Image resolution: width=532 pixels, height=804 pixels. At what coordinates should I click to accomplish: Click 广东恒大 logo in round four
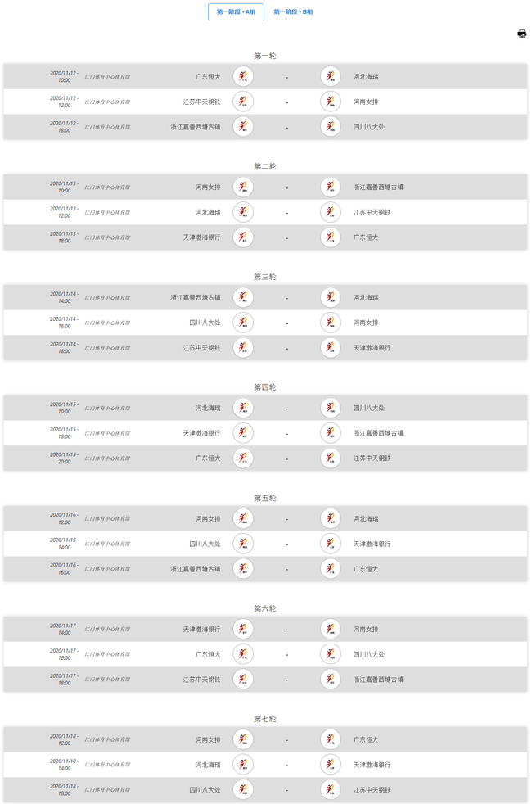[x=242, y=458]
